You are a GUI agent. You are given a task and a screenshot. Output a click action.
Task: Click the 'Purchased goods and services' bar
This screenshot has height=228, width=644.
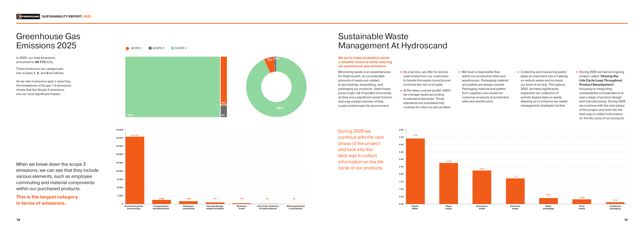point(135,170)
